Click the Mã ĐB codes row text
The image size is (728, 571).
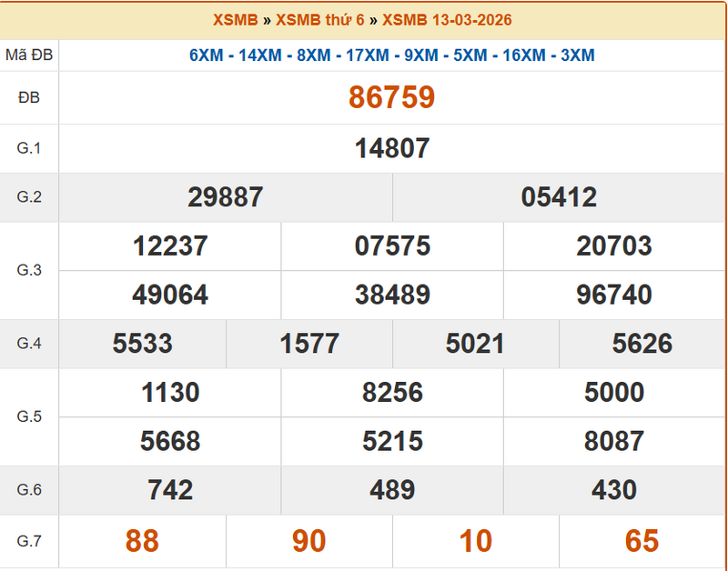(x=392, y=55)
